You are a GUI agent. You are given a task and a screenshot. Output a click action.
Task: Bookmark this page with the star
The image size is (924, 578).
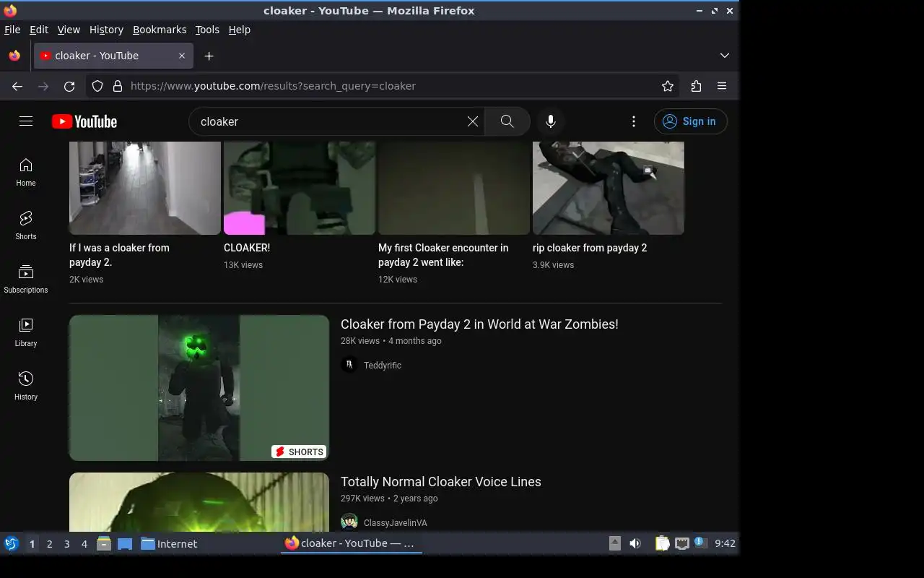pyautogui.click(x=668, y=86)
